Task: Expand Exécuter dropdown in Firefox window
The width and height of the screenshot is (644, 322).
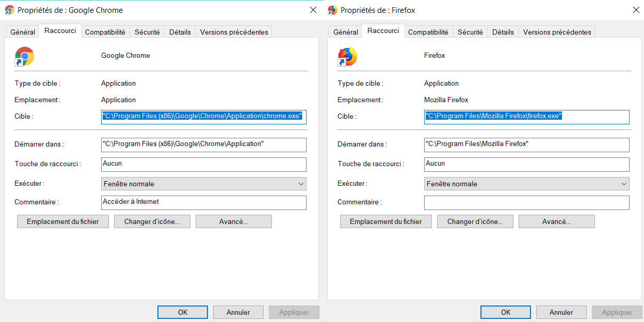Action: click(x=527, y=184)
